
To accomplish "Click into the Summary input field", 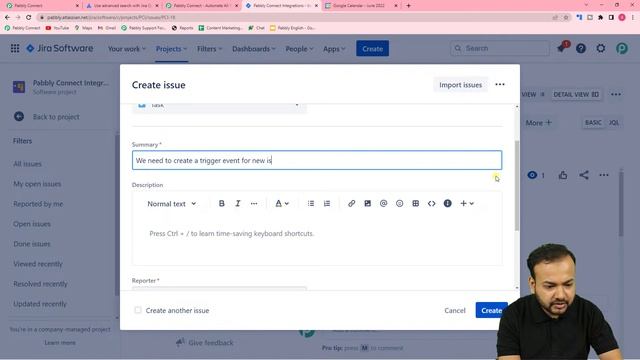I will click(x=317, y=160).
